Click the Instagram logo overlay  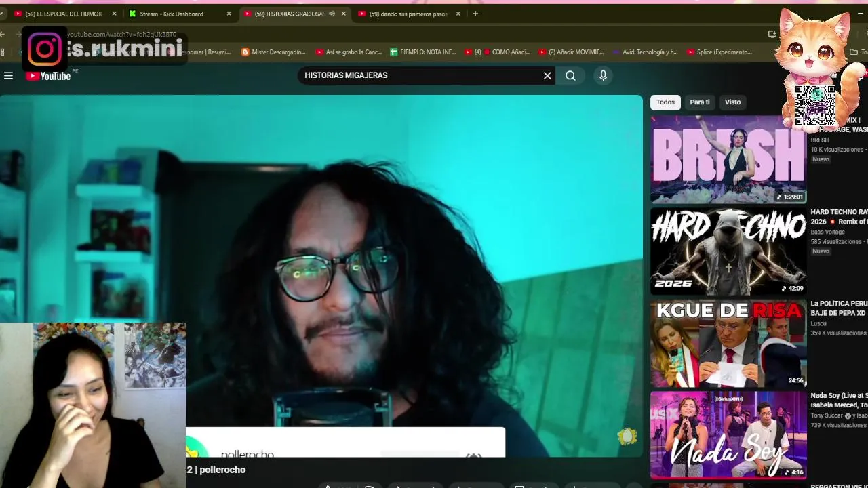[x=45, y=49]
